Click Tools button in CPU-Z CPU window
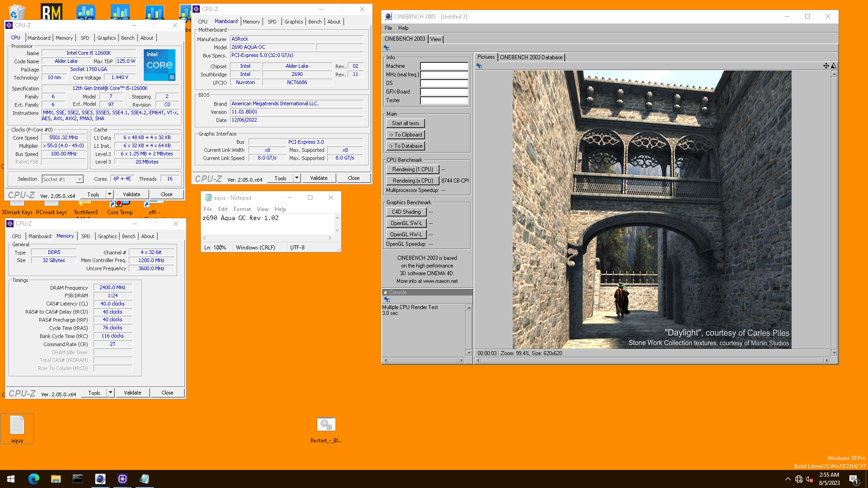Image resolution: width=868 pixels, height=488 pixels. pyautogui.click(x=93, y=194)
